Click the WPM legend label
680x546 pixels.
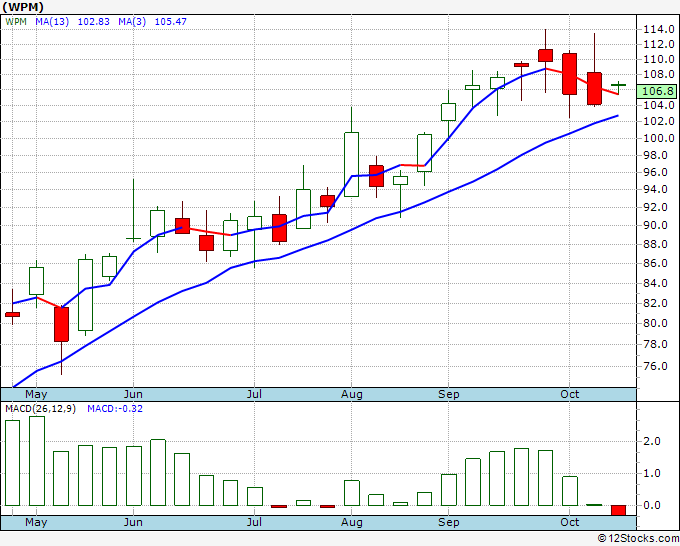point(16,21)
